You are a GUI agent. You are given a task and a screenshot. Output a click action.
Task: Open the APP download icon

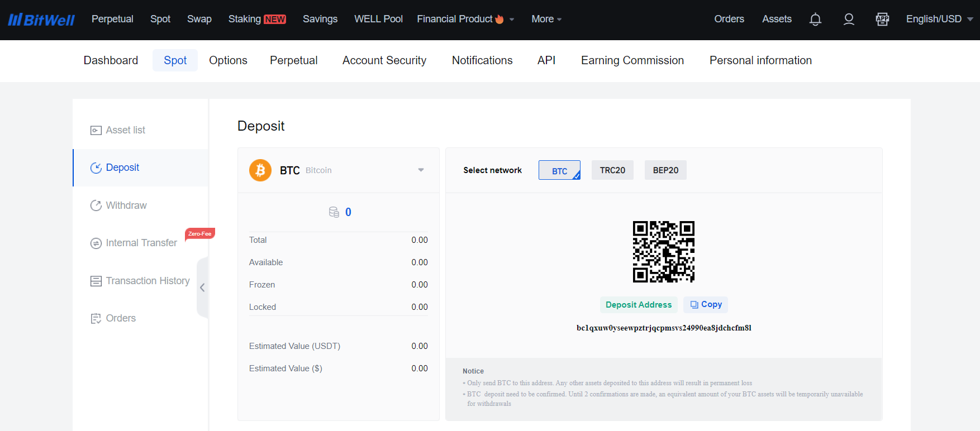click(x=882, y=20)
